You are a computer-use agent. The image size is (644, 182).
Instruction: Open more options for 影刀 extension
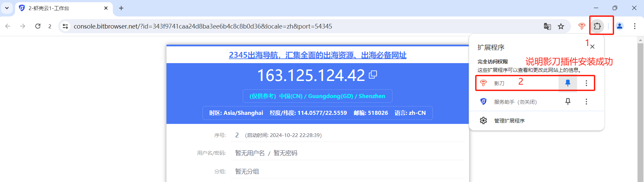point(586,83)
